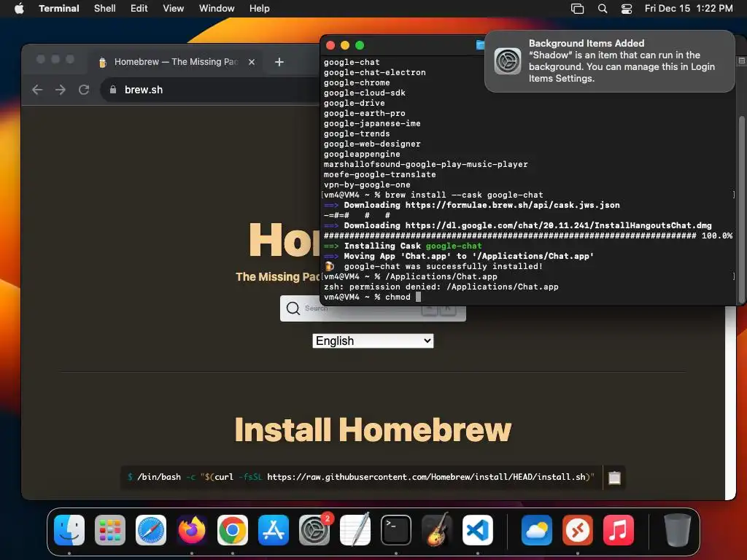Open the orange remote desktop app in the Dock
The height and width of the screenshot is (560, 747).
coord(578,530)
